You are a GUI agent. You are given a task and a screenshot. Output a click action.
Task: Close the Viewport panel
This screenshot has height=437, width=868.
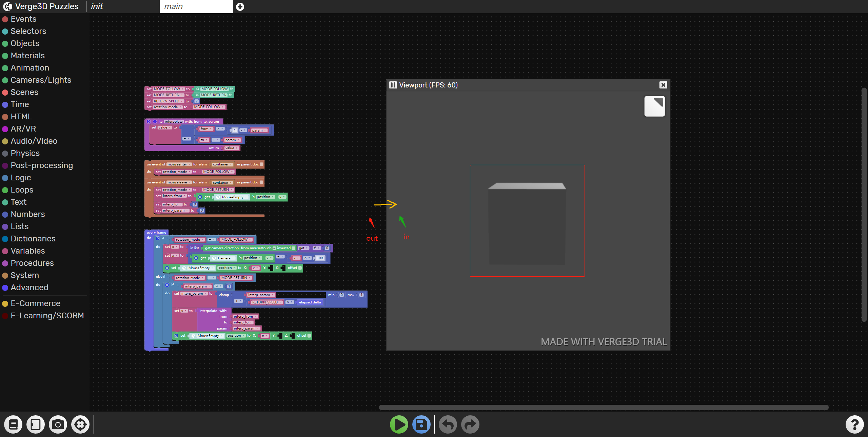pos(663,85)
